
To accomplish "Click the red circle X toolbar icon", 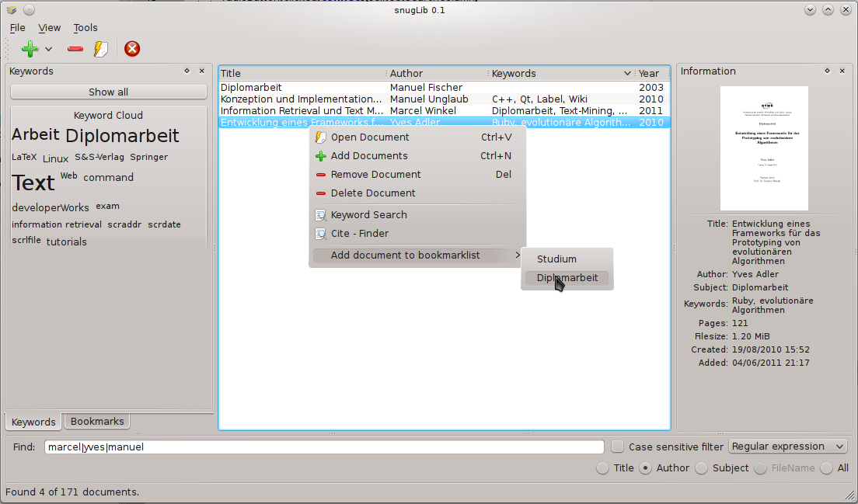I will (x=132, y=49).
